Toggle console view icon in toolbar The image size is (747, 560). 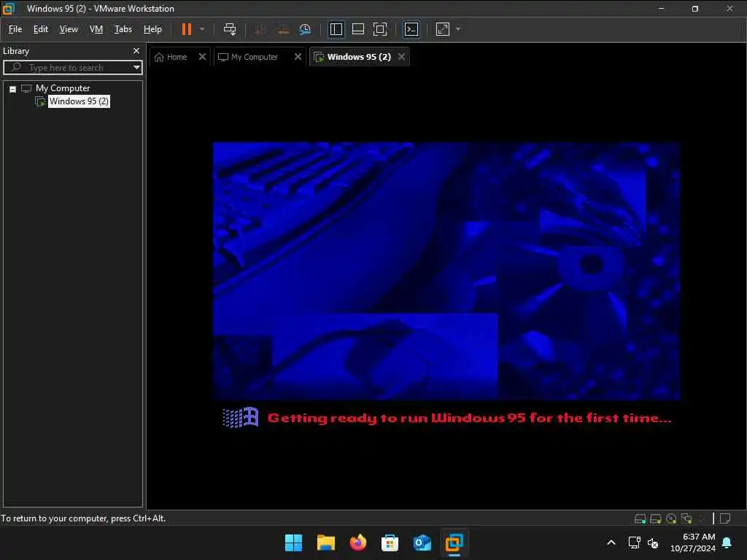[411, 29]
